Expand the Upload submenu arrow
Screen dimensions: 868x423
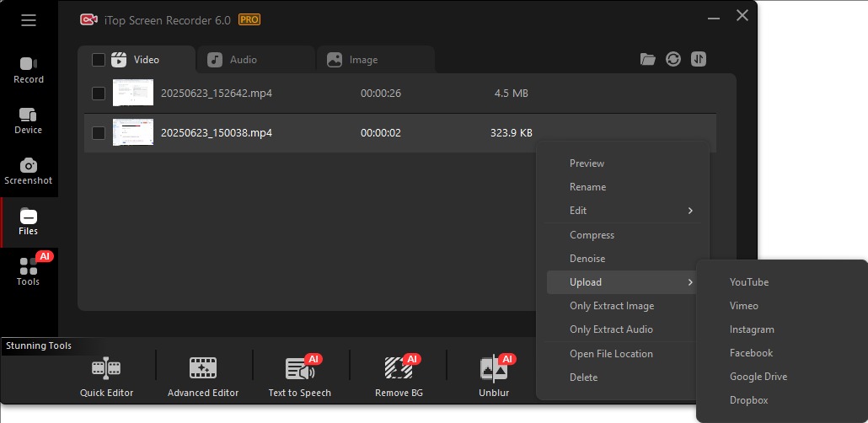(x=690, y=282)
